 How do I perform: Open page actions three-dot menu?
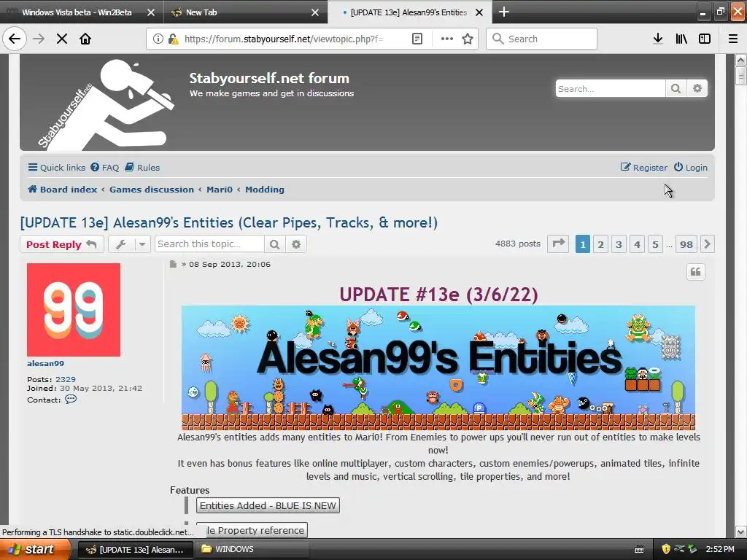point(447,39)
